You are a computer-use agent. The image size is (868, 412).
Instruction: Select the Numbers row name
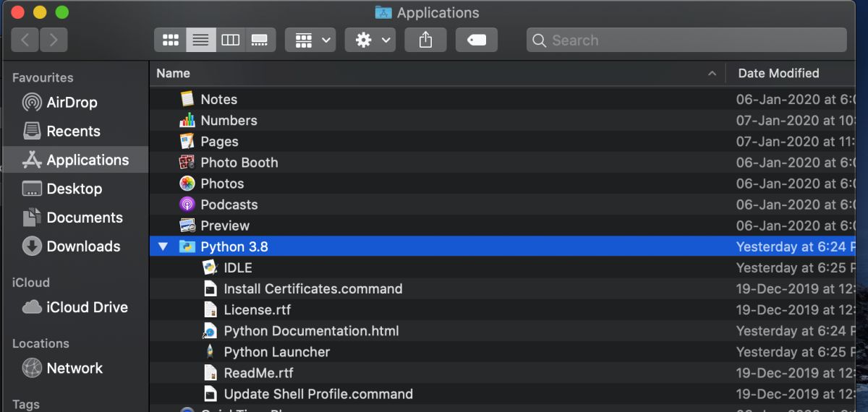point(229,120)
